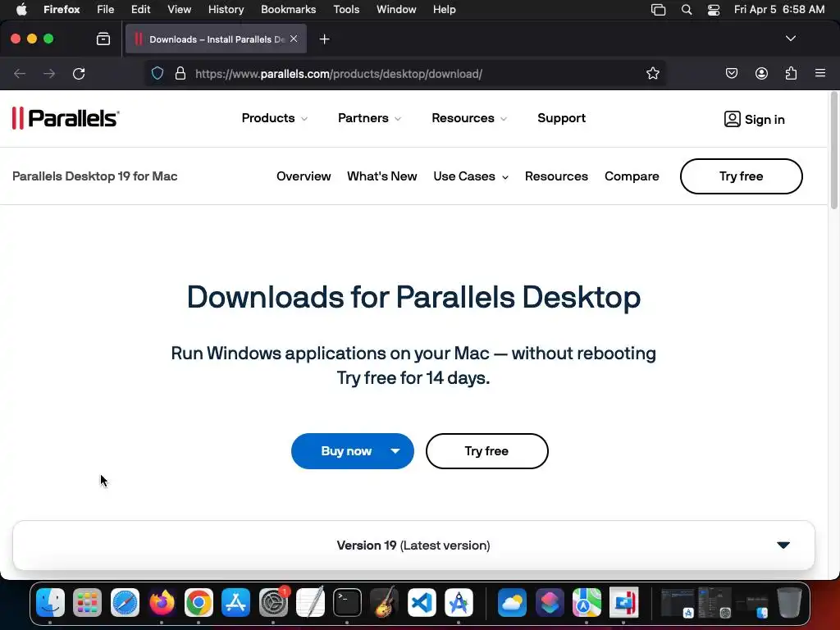Open the Bookmarks menu

click(x=288, y=10)
